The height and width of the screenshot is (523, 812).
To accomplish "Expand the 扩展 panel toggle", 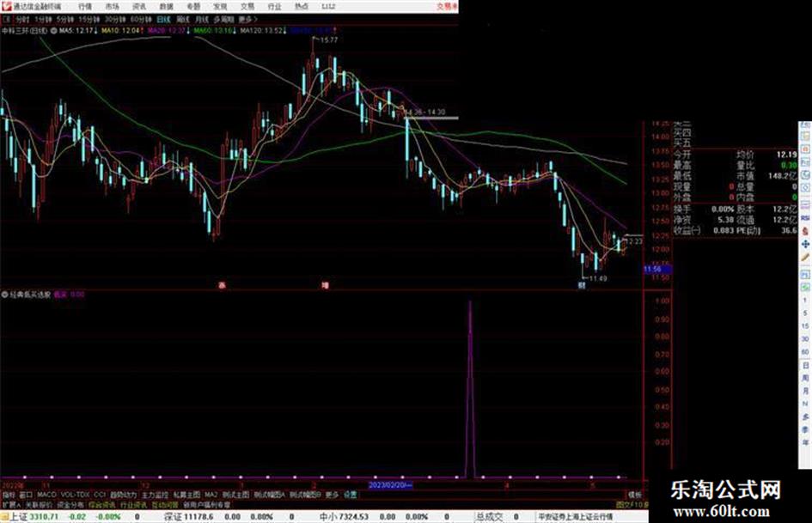I will click(x=11, y=504).
